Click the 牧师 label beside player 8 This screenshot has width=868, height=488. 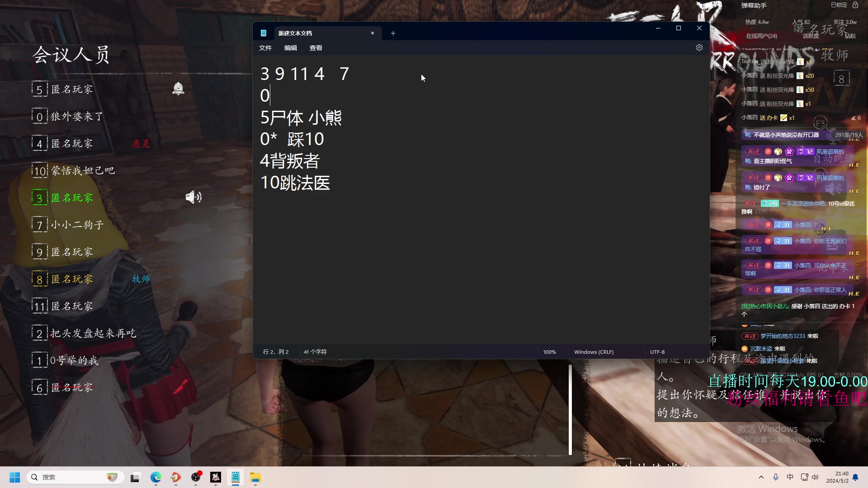[141, 279]
